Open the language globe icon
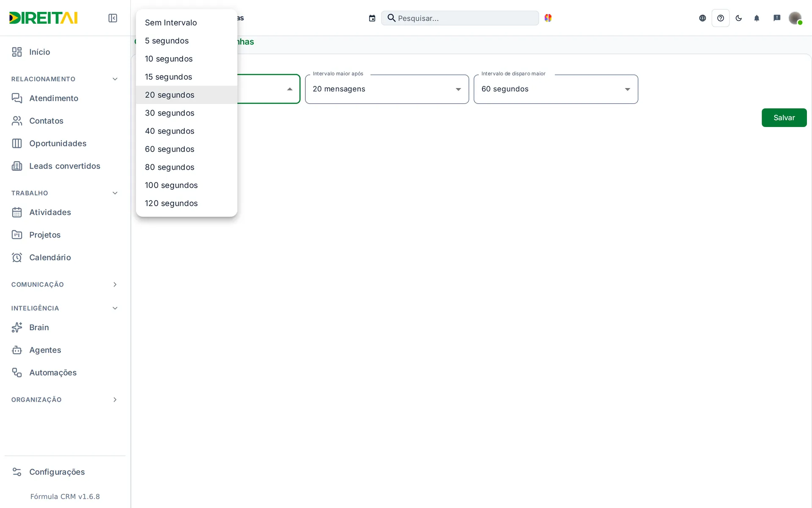Image resolution: width=812 pixels, height=508 pixels. coord(702,18)
